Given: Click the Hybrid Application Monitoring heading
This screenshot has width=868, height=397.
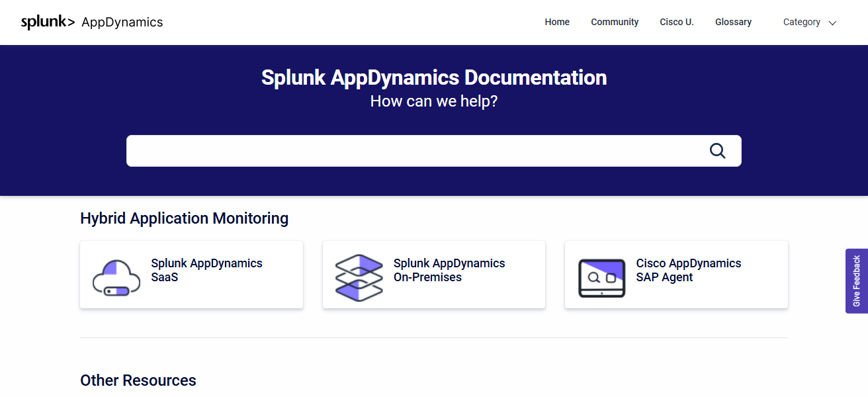Looking at the screenshot, I should (x=184, y=218).
